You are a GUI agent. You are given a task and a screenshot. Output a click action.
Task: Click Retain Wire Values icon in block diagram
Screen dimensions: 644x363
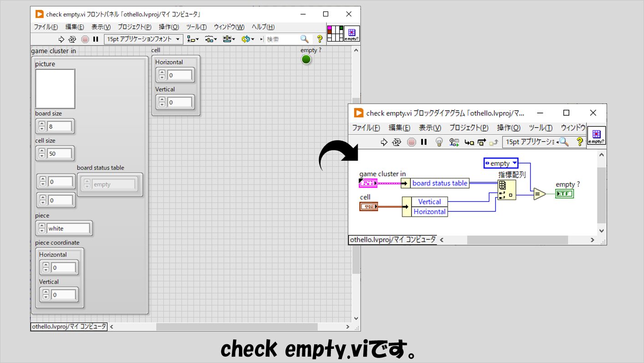coord(454,142)
